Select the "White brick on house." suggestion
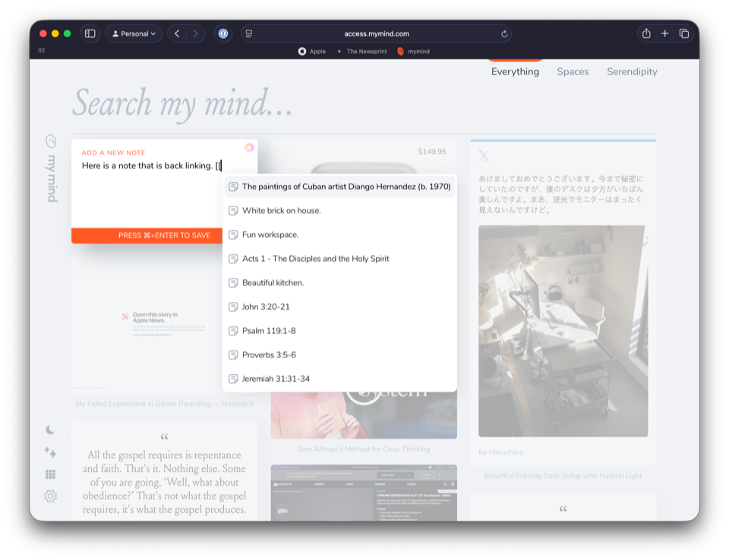 click(281, 210)
